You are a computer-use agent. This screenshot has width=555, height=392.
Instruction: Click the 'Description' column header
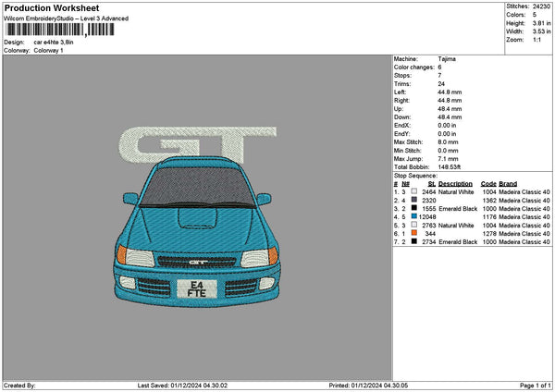455,184
